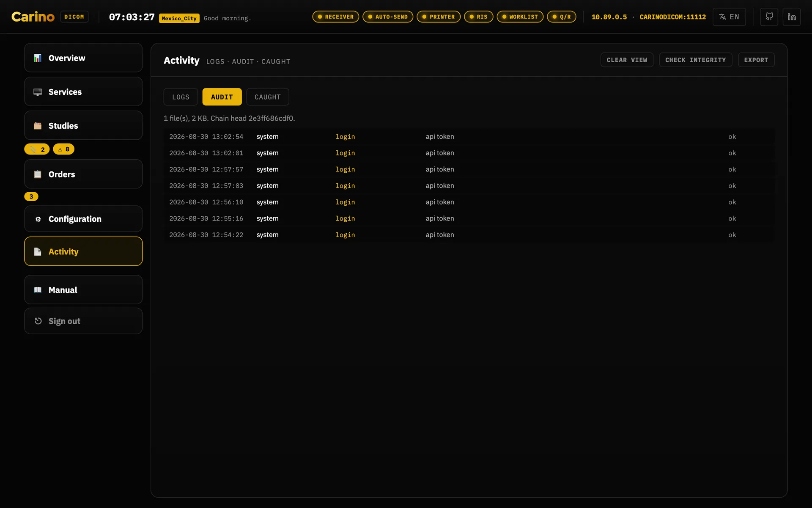This screenshot has width=812, height=508.
Task: Open the EN language selector
Action: point(729,17)
